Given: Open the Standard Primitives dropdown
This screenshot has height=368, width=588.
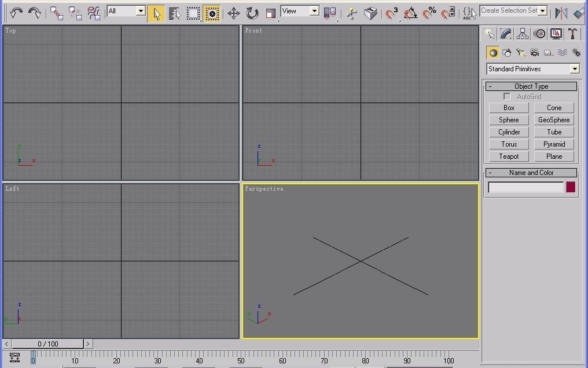Looking at the screenshot, I should point(532,68).
